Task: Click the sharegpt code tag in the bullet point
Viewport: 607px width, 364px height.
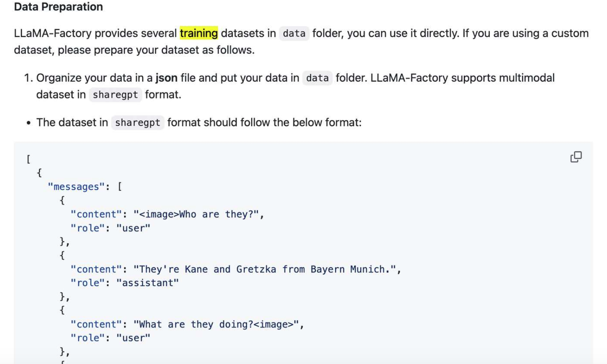Action: (x=138, y=123)
